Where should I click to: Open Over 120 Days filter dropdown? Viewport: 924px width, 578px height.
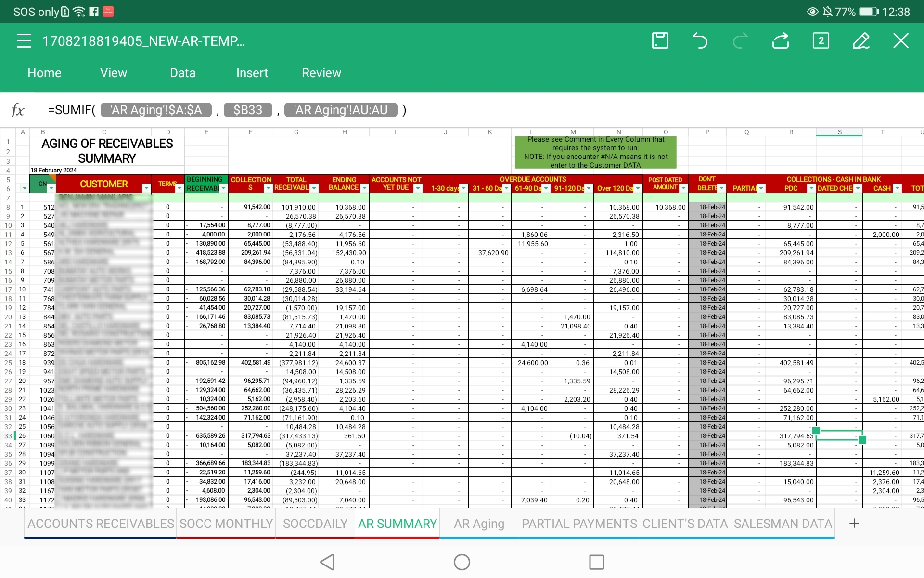[x=638, y=188]
